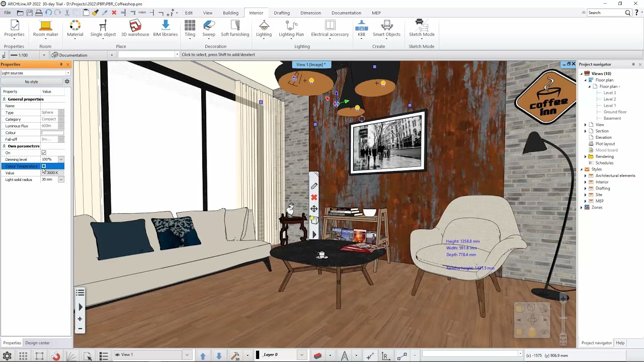Image resolution: width=644 pixels, height=362 pixels.
Task: Open Smart Objects tool
Action: click(386, 29)
